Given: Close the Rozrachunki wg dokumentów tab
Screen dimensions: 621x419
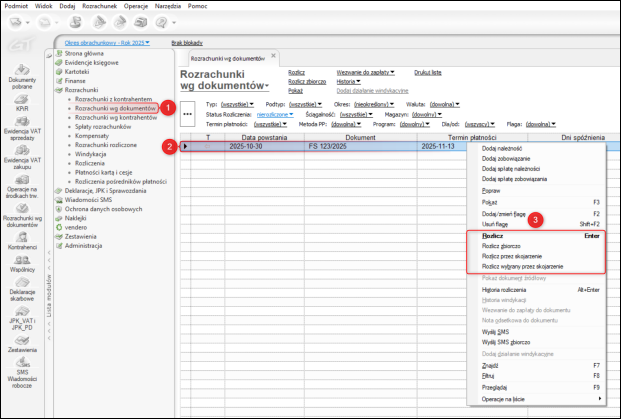Looking at the screenshot, I should (x=273, y=56).
